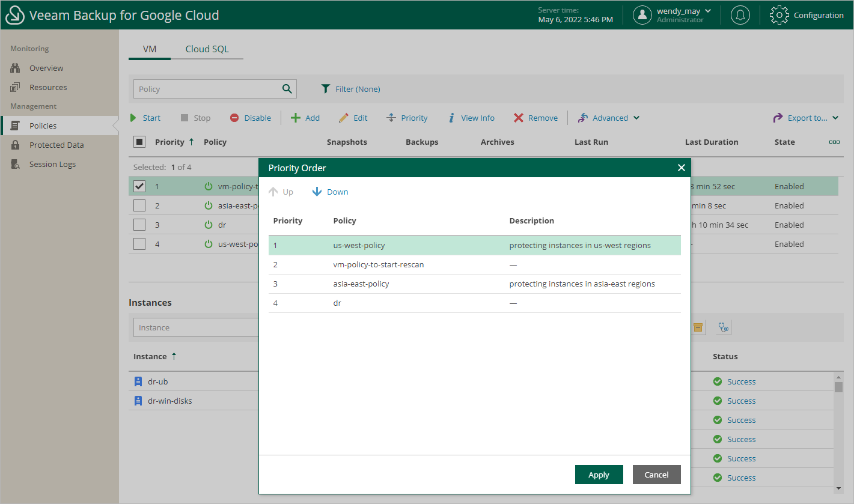This screenshot has width=854, height=504.
Task: Check the priority 2 policy checkbox
Action: click(x=139, y=205)
